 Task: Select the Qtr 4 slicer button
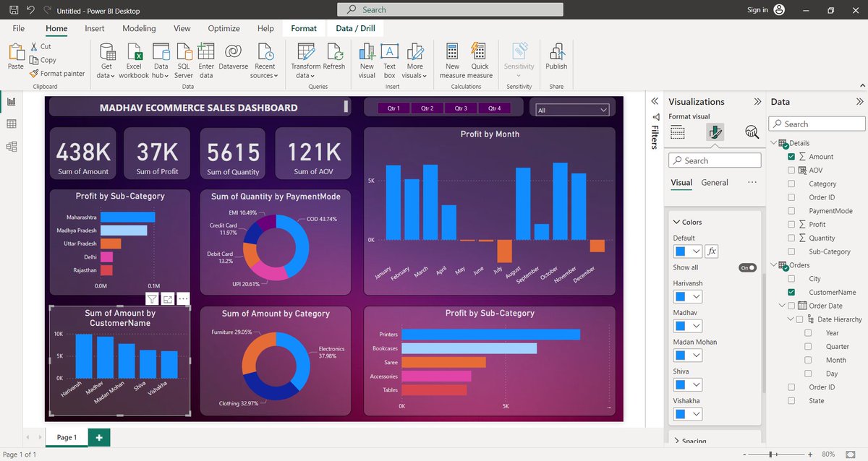pos(494,108)
